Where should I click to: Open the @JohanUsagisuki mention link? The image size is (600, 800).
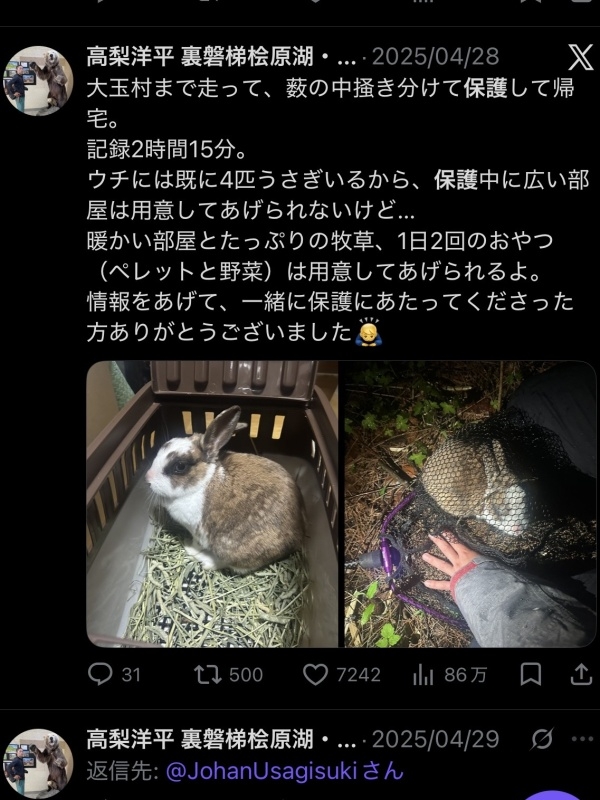pos(285,771)
